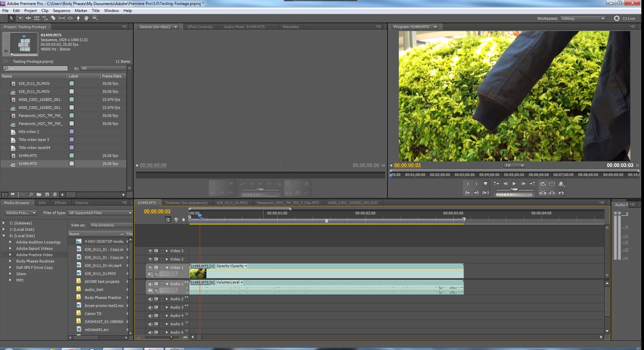The image size is (644, 350).
Task: Hide the Video 1 track output
Action: [150, 268]
